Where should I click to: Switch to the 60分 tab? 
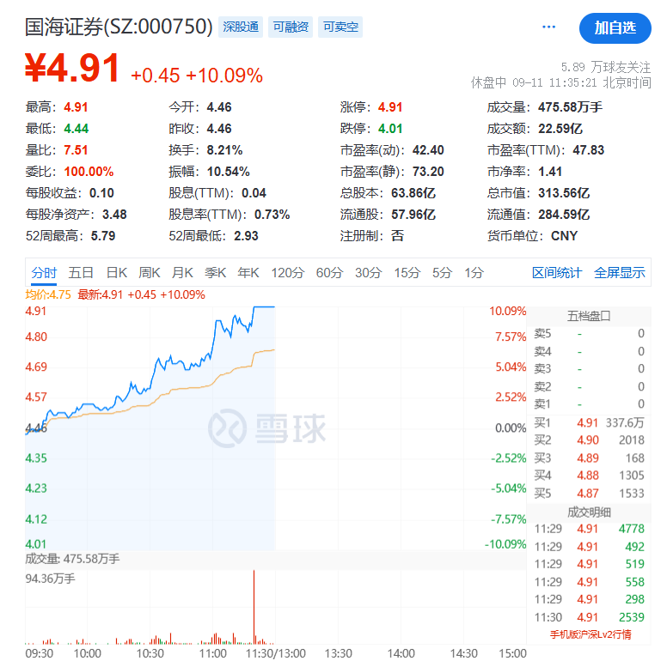[x=329, y=273]
